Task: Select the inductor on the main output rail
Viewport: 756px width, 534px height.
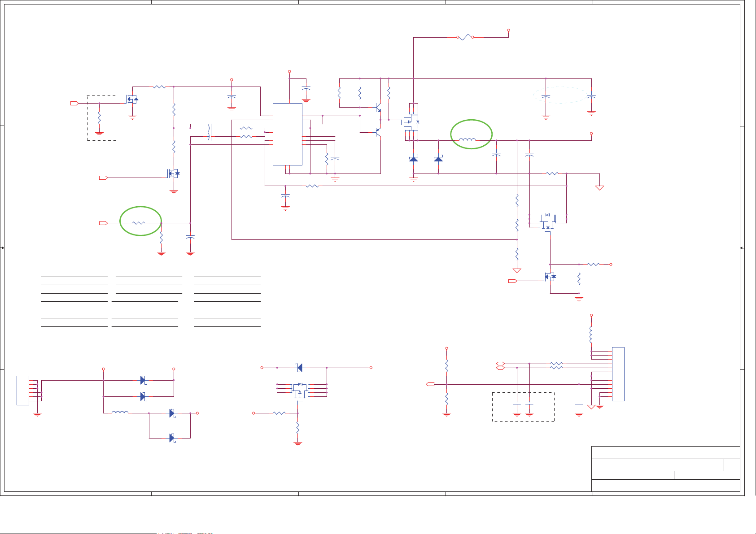Action: (x=468, y=140)
